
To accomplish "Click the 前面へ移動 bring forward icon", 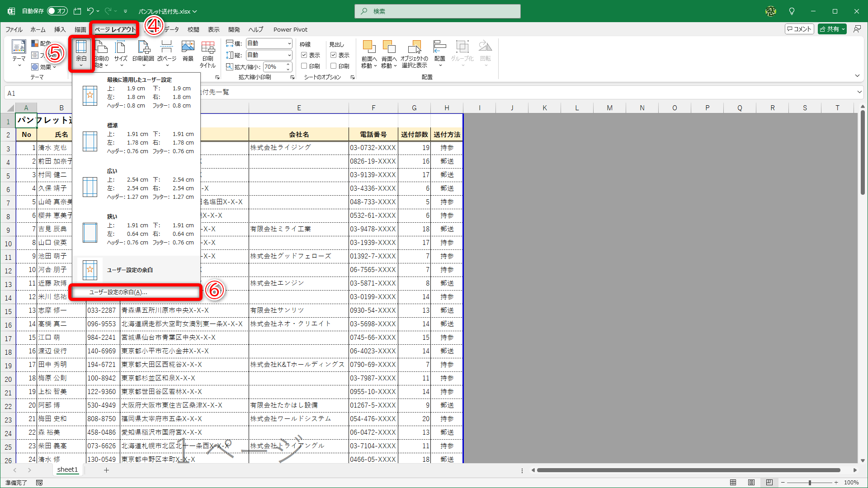I will (x=368, y=53).
